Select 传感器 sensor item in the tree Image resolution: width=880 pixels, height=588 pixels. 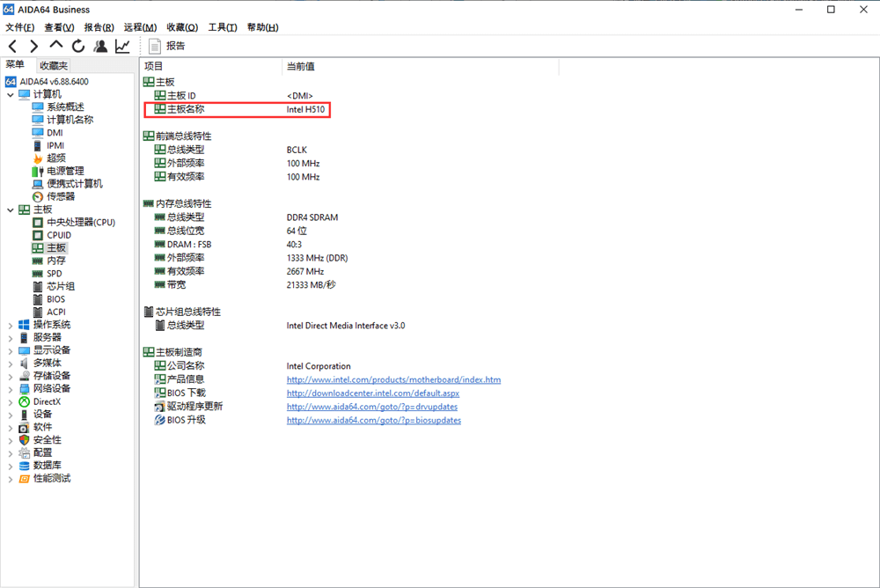pyautogui.click(x=60, y=196)
